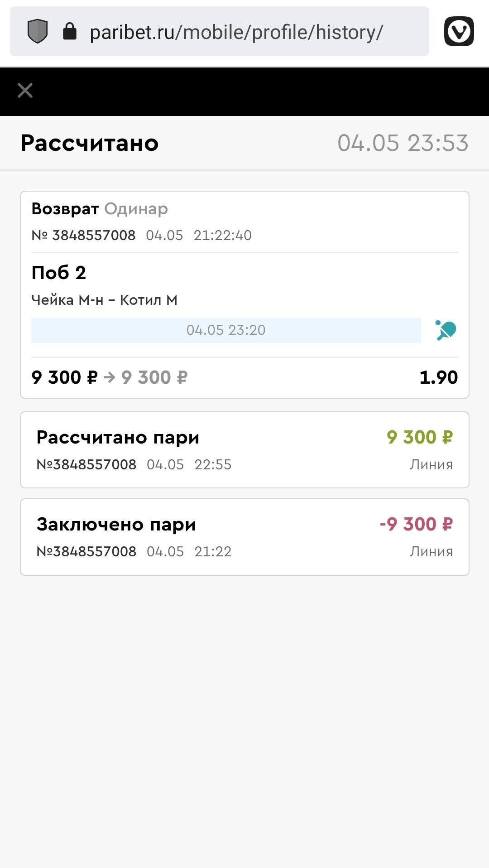Click the 04.05 23:53 settlement timestamp
The image size is (489, 868).
(403, 143)
